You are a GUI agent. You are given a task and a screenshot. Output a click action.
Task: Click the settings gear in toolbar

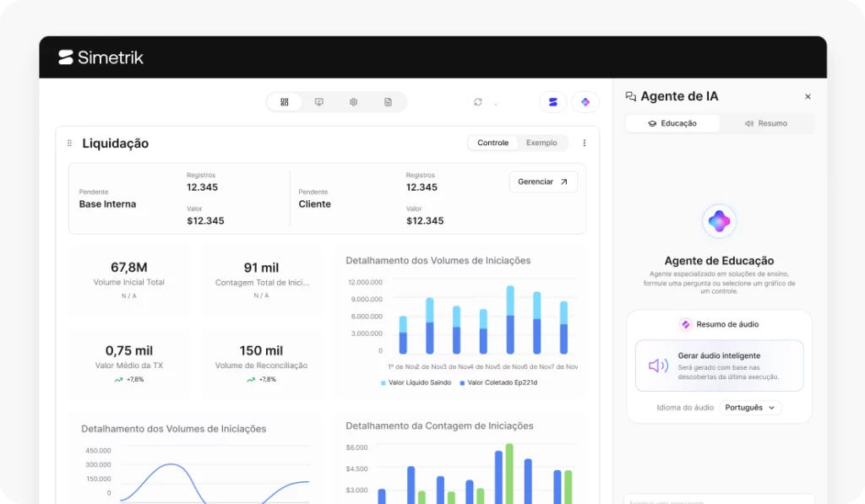pyautogui.click(x=354, y=102)
